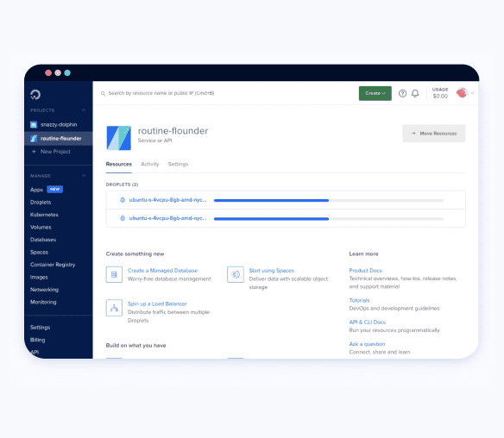The image size is (504, 438).
Task: Click the Load Balancer icon
Action: point(114,308)
